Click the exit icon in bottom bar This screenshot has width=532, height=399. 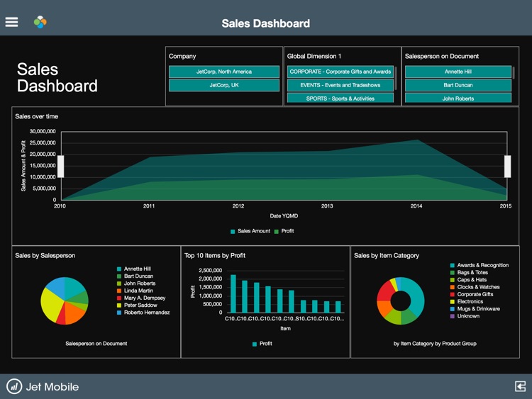coord(520,386)
